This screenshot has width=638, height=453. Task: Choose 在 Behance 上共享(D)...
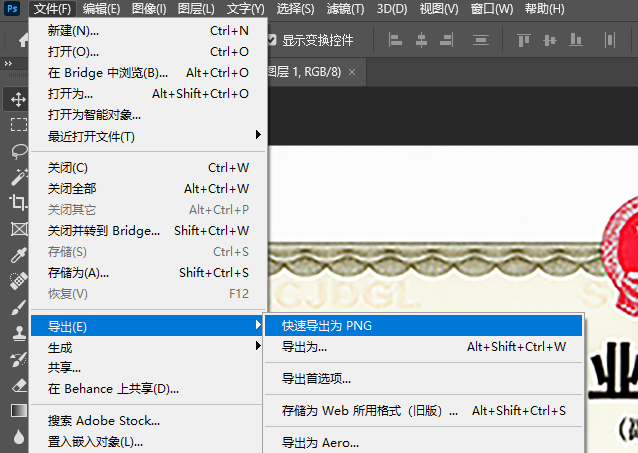pos(146,389)
